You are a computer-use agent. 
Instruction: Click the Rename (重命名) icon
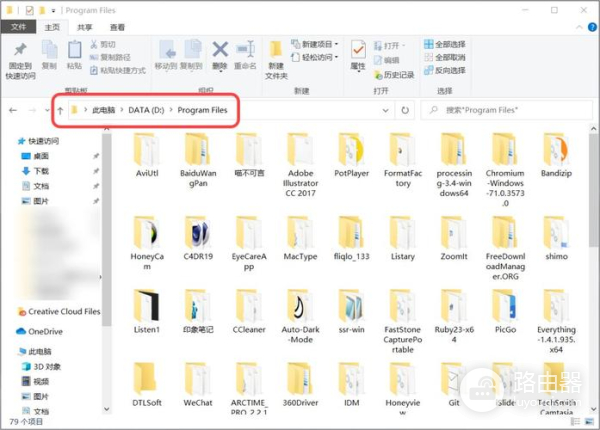[x=245, y=55]
